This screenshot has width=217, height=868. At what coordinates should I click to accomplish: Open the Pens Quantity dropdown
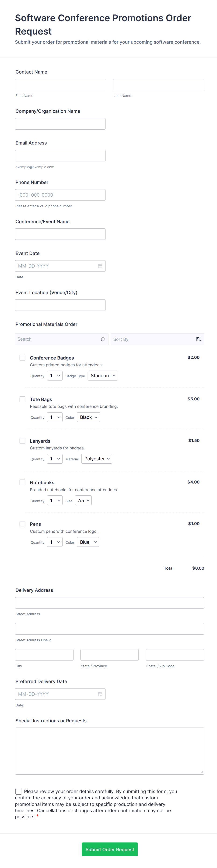pyautogui.click(x=55, y=542)
